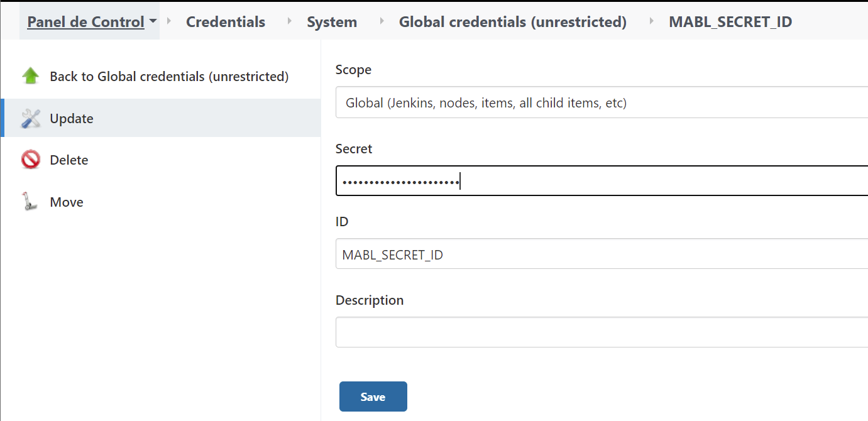The height and width of the screenshot is (421, 868).
Task: Click breadcrumb arrow after System
Action: pos(382,21)
